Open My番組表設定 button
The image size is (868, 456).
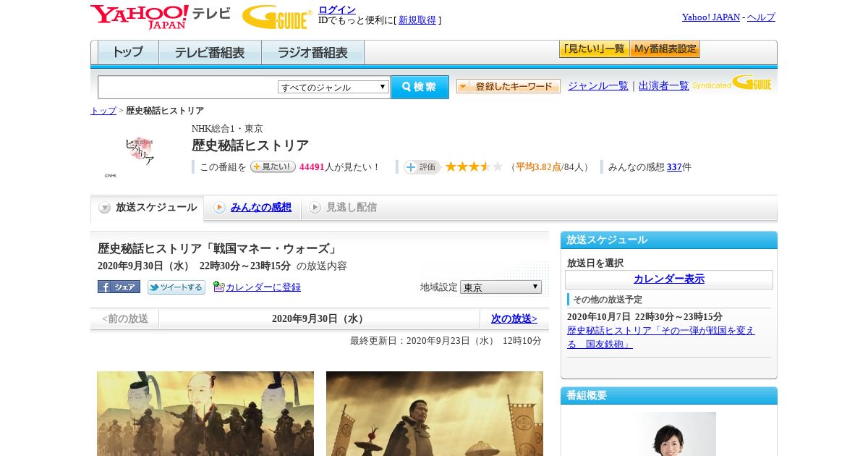click(x=665, y=49)
